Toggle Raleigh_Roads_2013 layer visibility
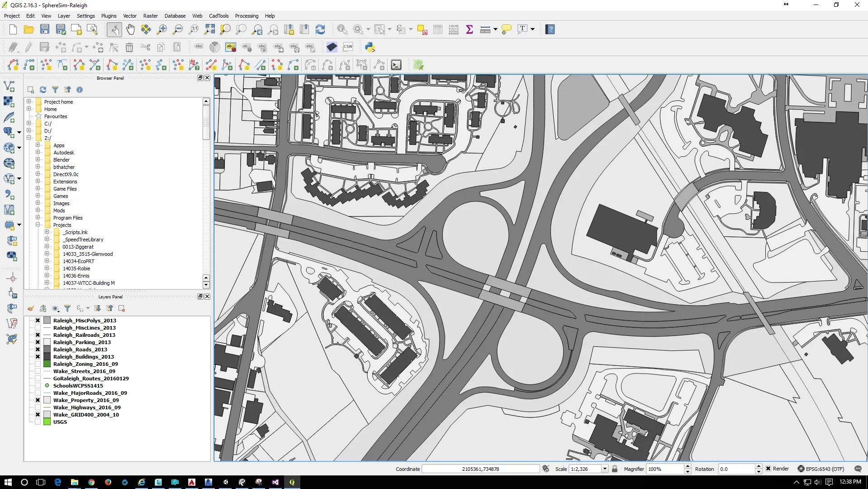 tap(38, 350)
